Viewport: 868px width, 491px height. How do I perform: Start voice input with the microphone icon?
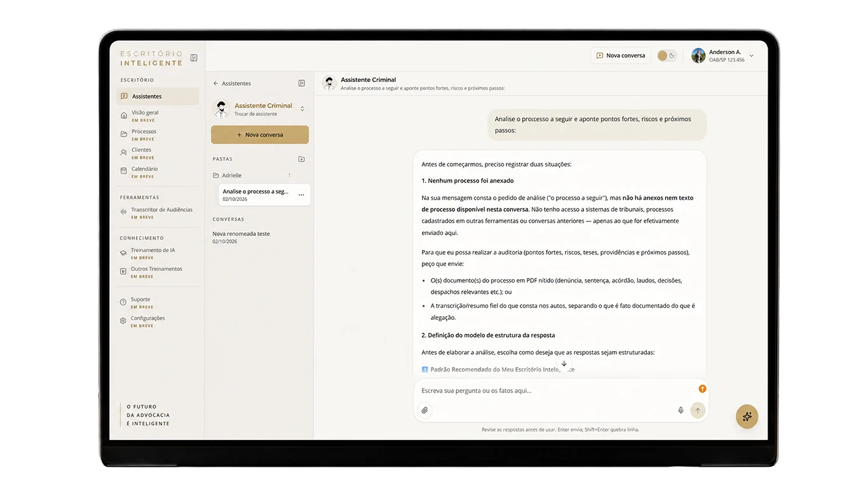tap(681, 410)
